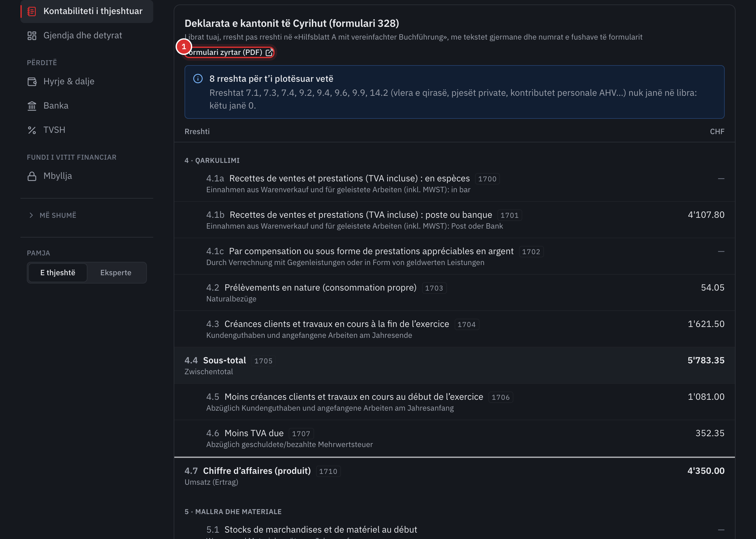756x539 pixels.
Task: Open Kontabiliteti i thjeshtuar ledger icon
Action: (32, 11)
